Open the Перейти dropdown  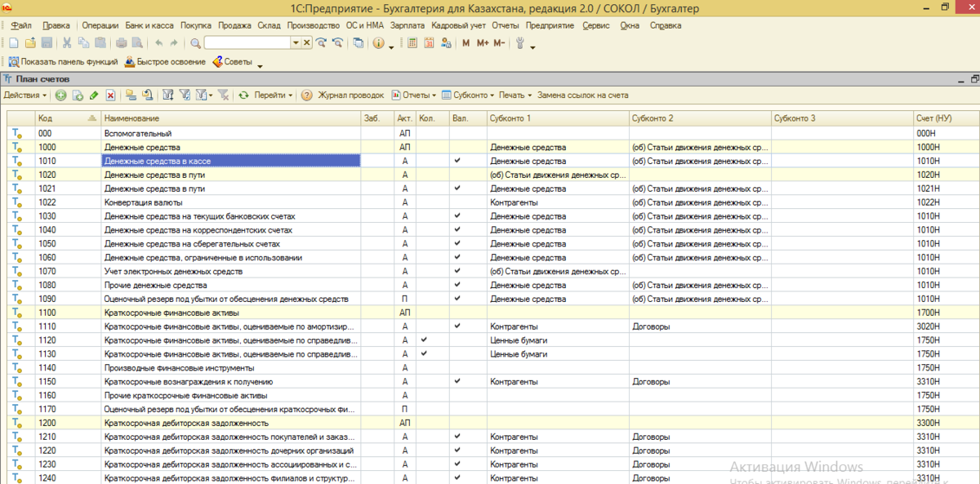click(273, 95)
